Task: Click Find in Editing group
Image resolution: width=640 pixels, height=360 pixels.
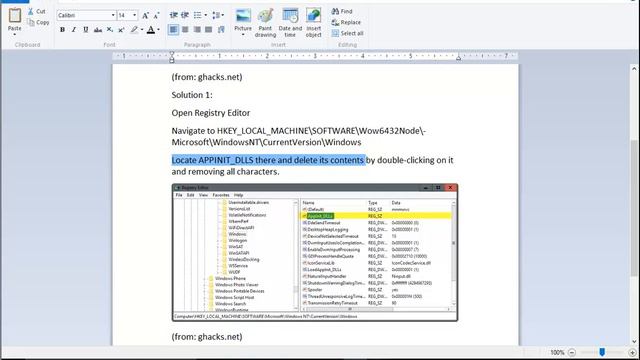Action: pyautogui.click(x=342, y=11)
